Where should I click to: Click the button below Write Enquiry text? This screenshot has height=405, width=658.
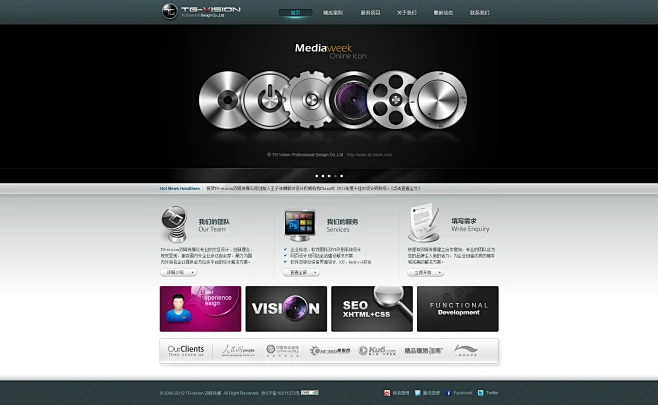(x=424, y=272)
